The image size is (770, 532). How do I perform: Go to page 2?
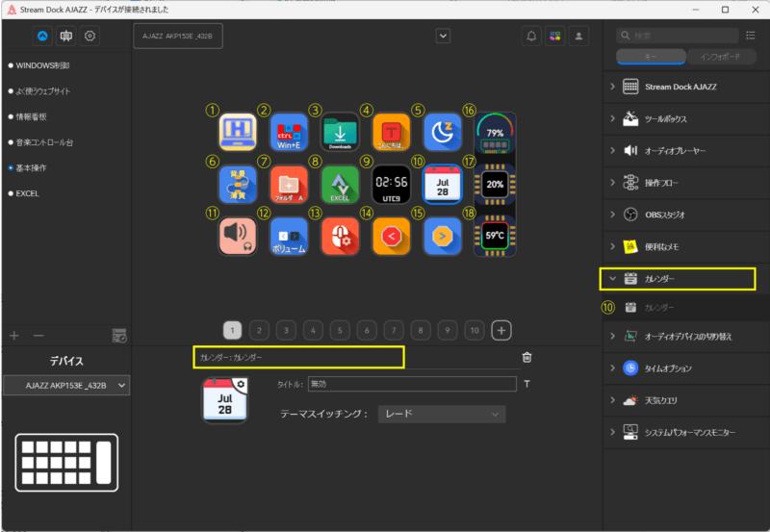[259, 330]
